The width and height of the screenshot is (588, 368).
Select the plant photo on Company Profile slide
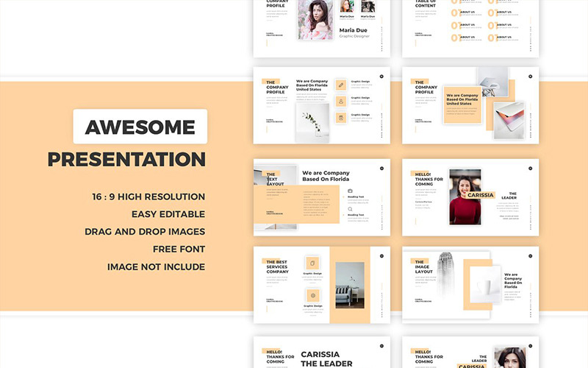[x=312, y=123]
